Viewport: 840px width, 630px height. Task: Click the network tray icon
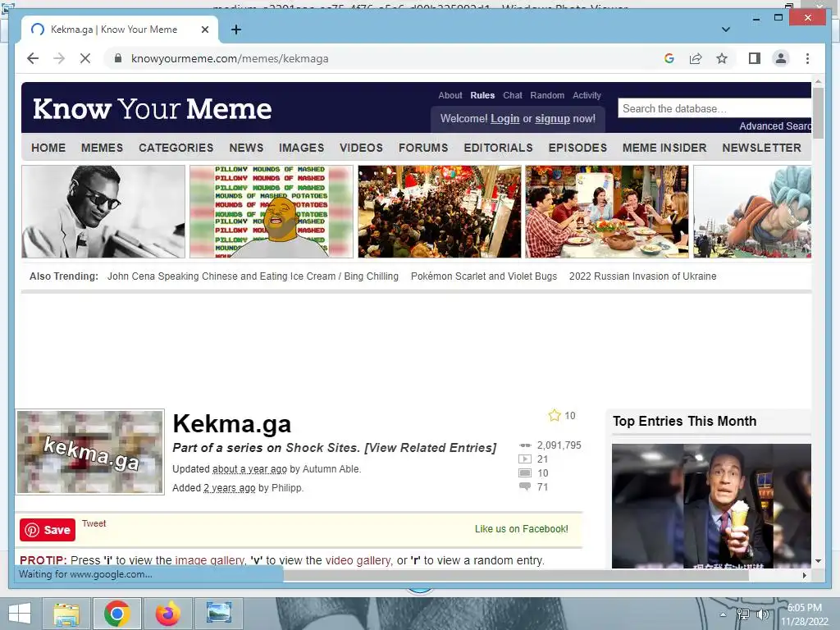(743, 614)
